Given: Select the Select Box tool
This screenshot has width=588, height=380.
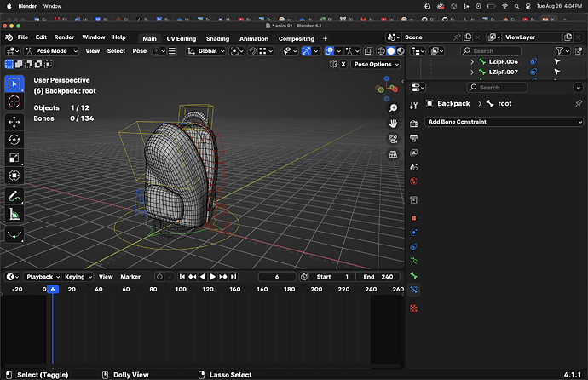Looking at the screenshot, I should coord(14,83).
